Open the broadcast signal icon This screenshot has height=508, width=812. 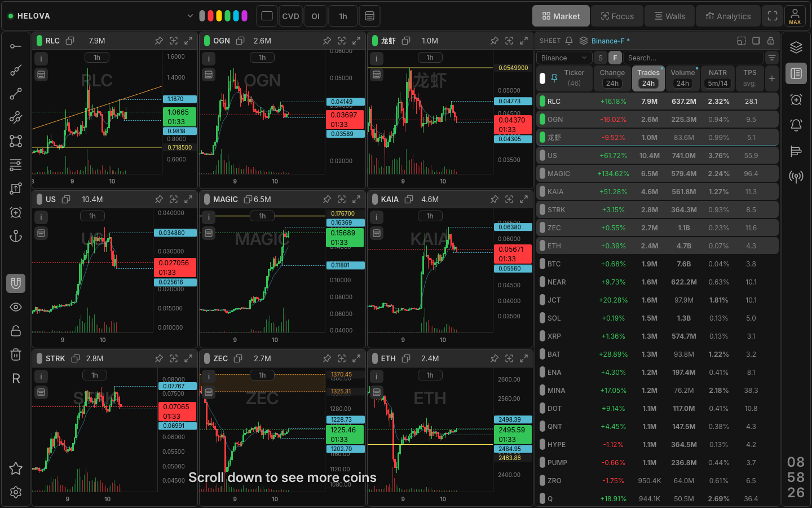click(796, 177)
